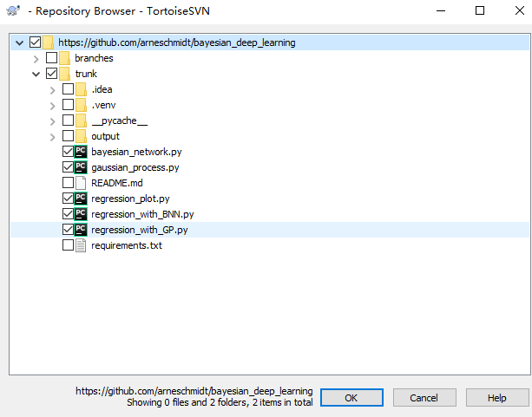The width and height of the screenshot is (532, 417).
Task: Maximize the Repository Browser window
Action: tap(480, 10)
